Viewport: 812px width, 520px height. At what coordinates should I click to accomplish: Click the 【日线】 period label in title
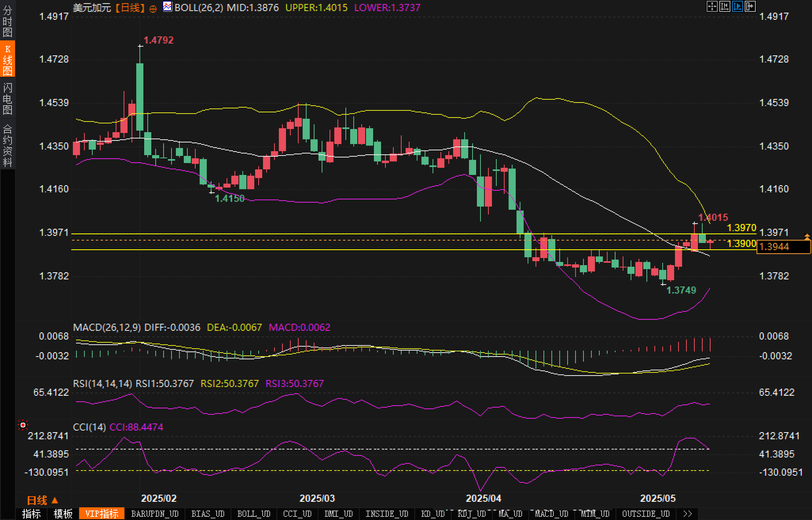pyautogui.click(x=130, y=8)
